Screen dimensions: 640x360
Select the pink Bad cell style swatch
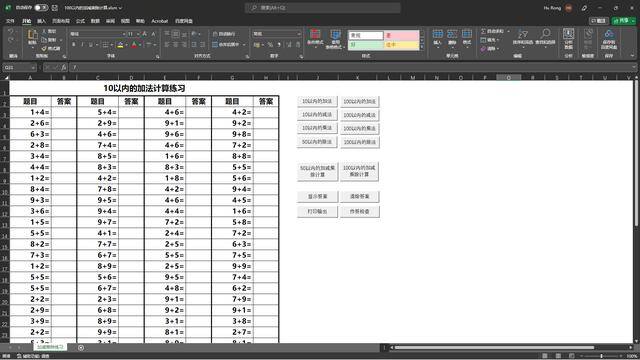401,36
